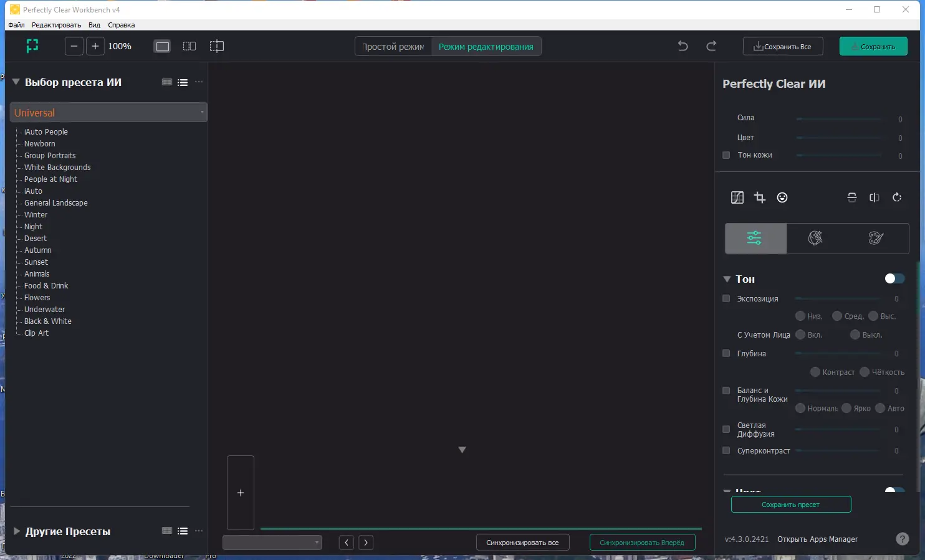This screenshot has height=560, width=925.
Task: Click Синхронизировать все
Action: 522,543
